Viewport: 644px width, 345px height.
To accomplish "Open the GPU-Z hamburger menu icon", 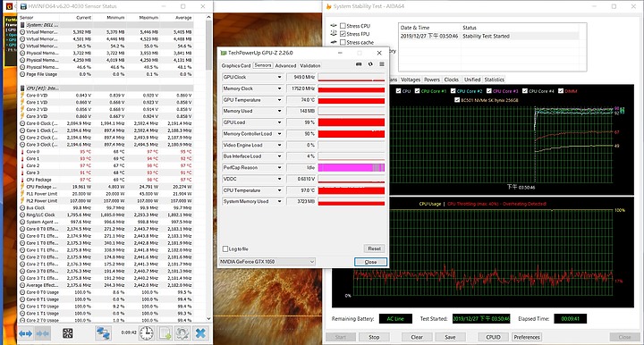I will tap(382, 65).
